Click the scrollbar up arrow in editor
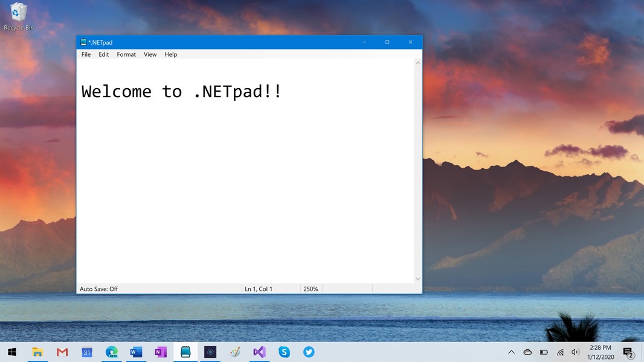Screen dimensions: 644x362 [417, 63]
